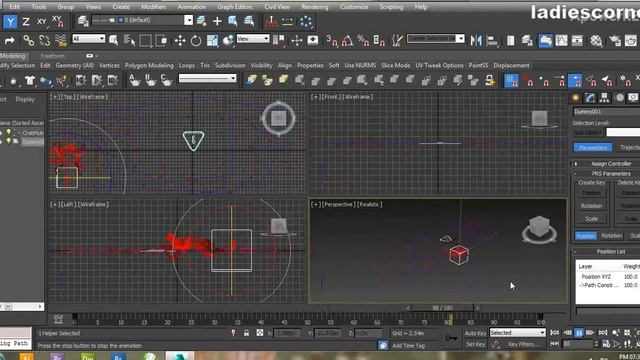This screenshot has height=360, width=640.
Task: Toggle spinner snap button
Action: point(379,40)
